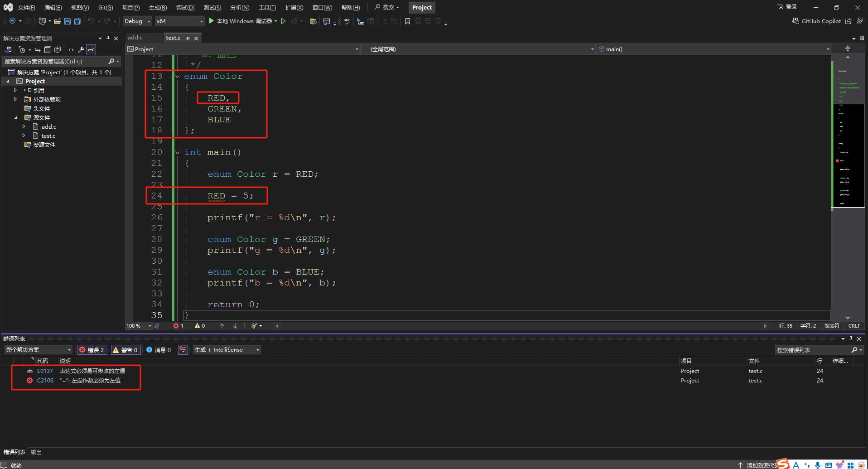Click the find in files folder icon
The width and height of the screenshot is (868, 469).
coord(313,21)
